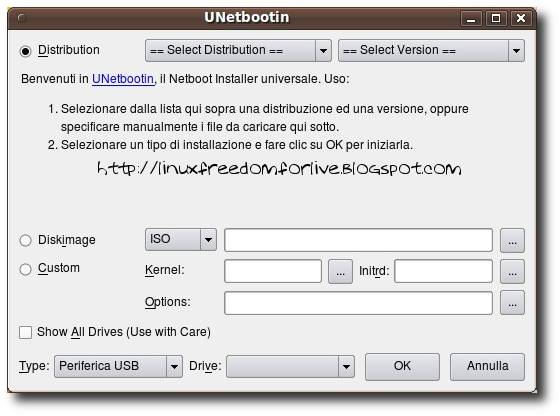Expand the Drive selection dropdown
This screenshot has width=560, height=416.
tap(290, 366)
